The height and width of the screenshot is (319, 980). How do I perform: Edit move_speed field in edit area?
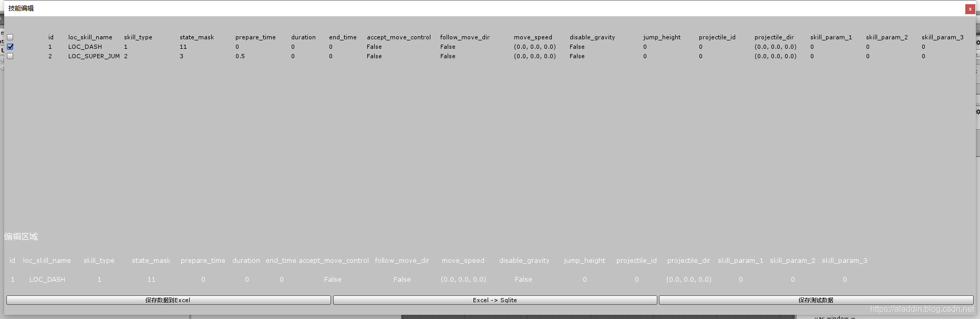pos(463,280)
